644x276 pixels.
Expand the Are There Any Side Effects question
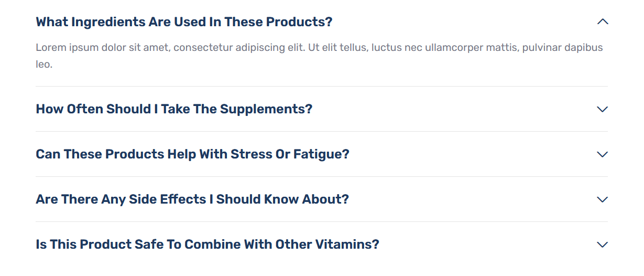[x=322, y=199]
